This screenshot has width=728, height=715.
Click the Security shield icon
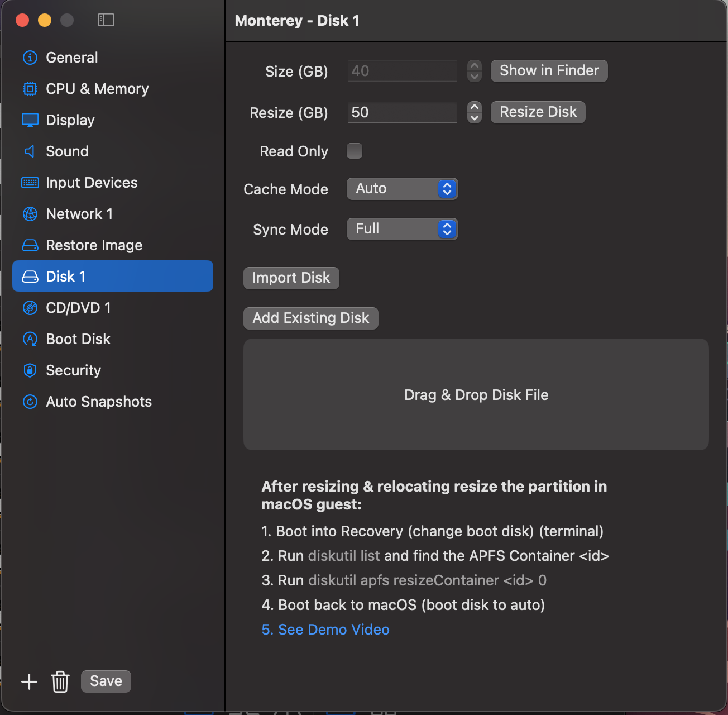click(30, 370)
